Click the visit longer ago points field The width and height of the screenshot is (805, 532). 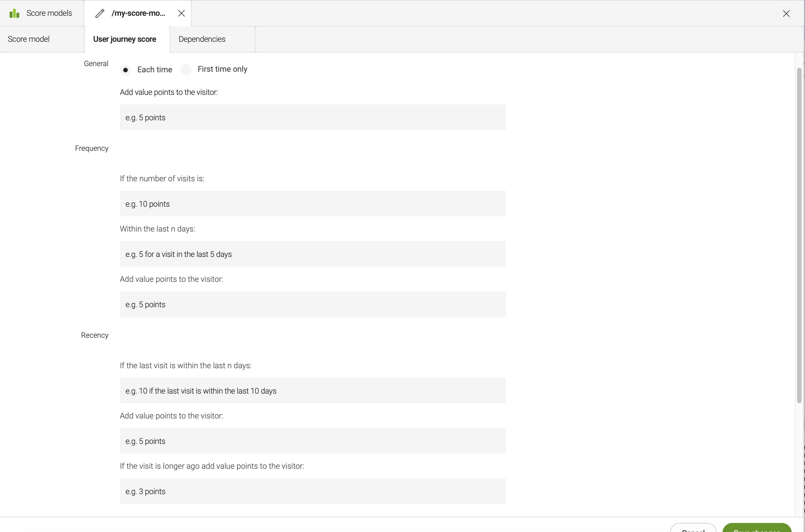pos(312,491)
